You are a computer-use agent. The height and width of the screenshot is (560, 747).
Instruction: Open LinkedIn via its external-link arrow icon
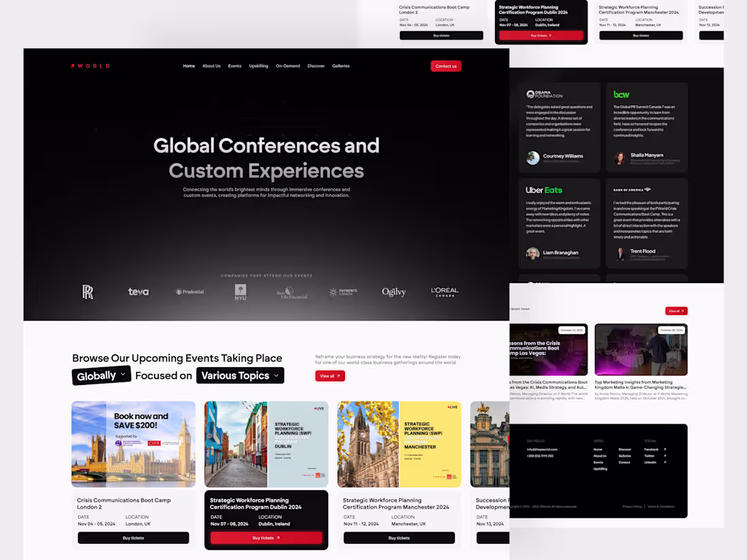click(665, 462)
